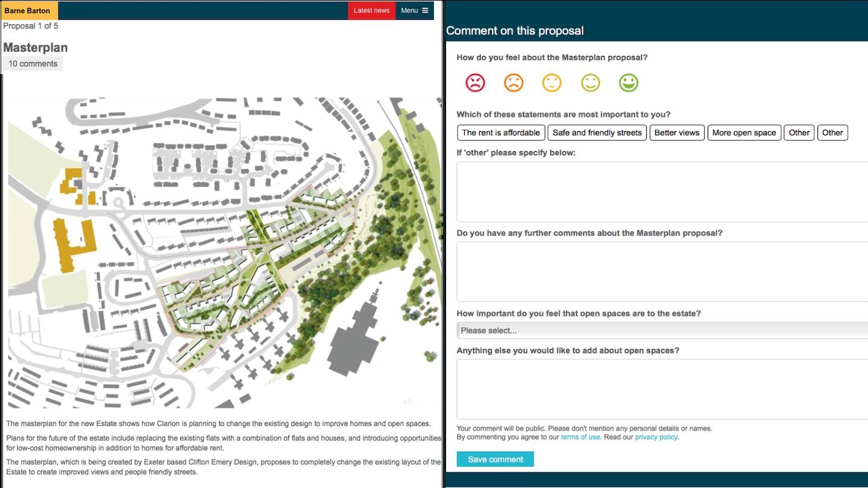View the '10 comments' section
Image resolution: width=868 pixels, height=488 pixels.
tap(33, 63)
